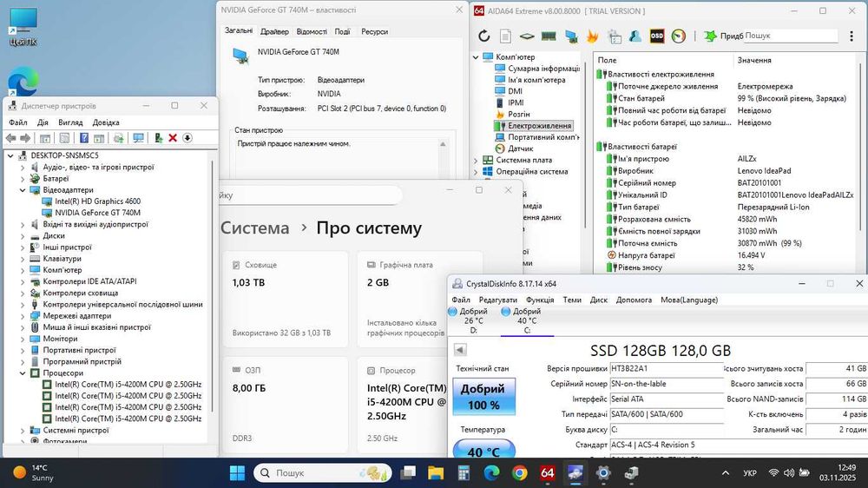This screenshot has height=488, width=868.
Task: Open AIDA64 from the taskbar
Action: [x=547, y=473]
